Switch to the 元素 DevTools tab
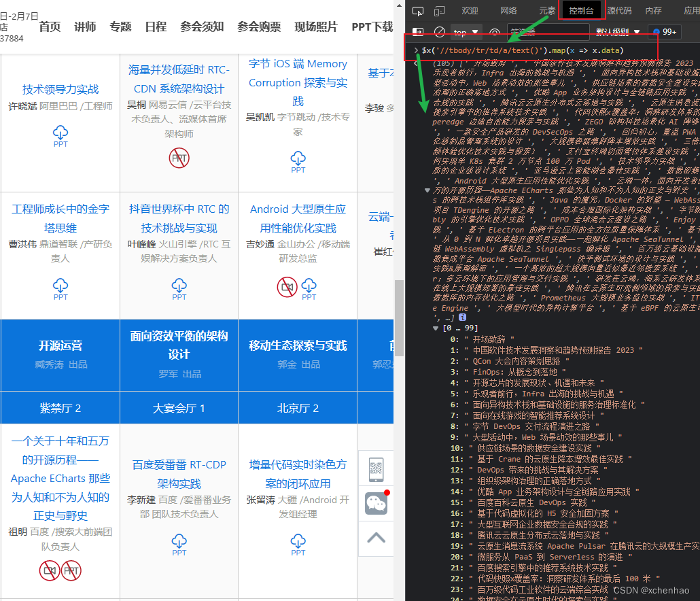The height and width of the screenshot is (601, 700). [547, 11]
